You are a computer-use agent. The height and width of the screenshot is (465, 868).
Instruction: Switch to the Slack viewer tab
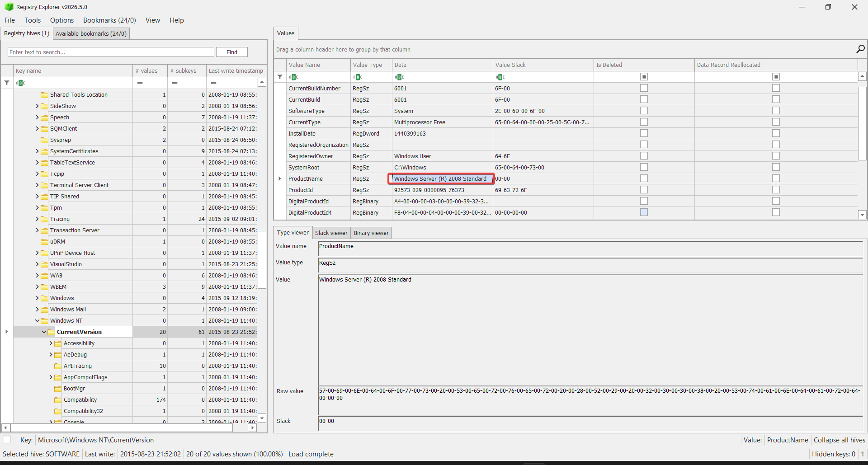pyautogui.click(x=331, y=233)
